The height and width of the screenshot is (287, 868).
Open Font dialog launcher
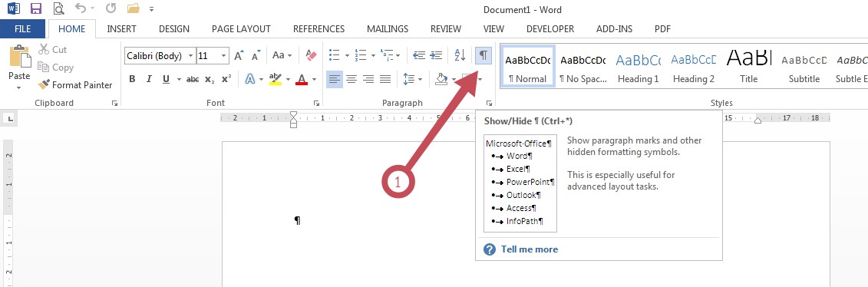click(x=317, y=104)
